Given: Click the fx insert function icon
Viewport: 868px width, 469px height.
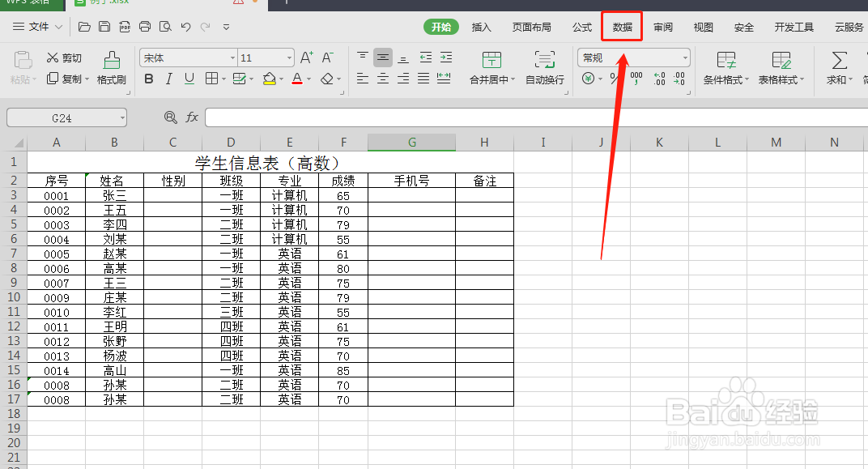Looking at the screenshot, I should pos(192,117).
